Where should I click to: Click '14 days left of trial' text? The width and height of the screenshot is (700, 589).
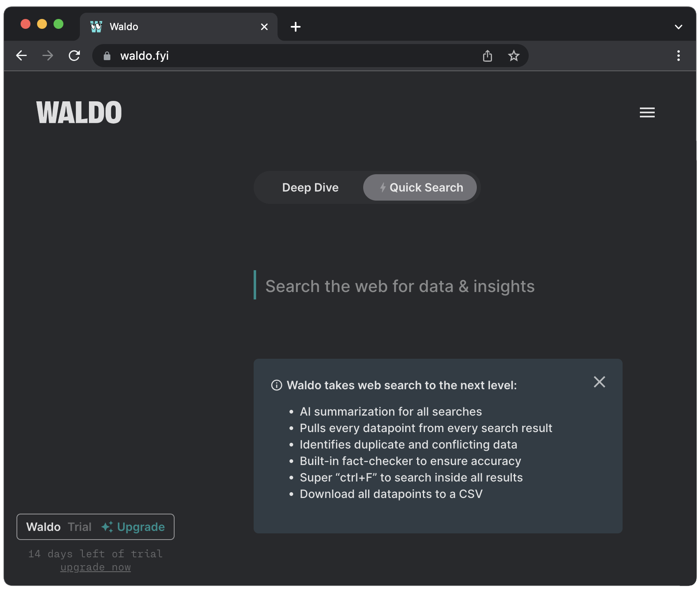pos(96,554)
